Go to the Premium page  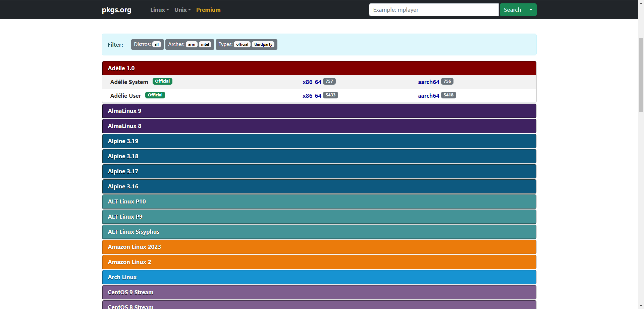click(208, 10)
